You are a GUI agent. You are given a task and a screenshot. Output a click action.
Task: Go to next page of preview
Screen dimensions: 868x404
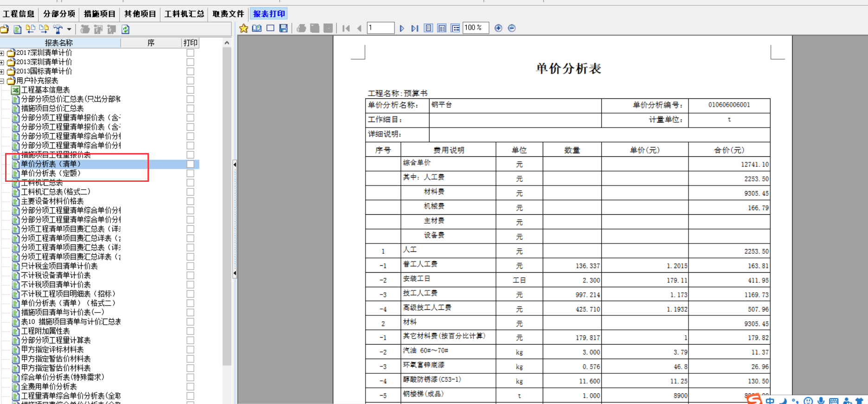point(402,28)
